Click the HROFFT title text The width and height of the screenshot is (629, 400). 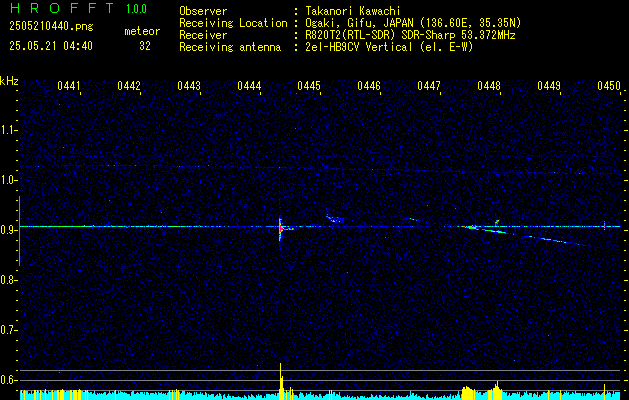coord(62,8)
